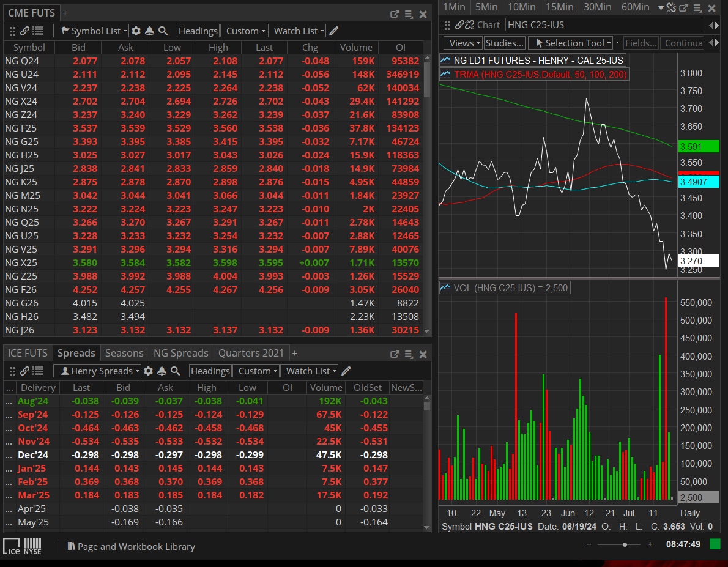Click the search magnifier in the CME FUTS toolbar
This screenshot has height=567, width=728.
point(163,31)
